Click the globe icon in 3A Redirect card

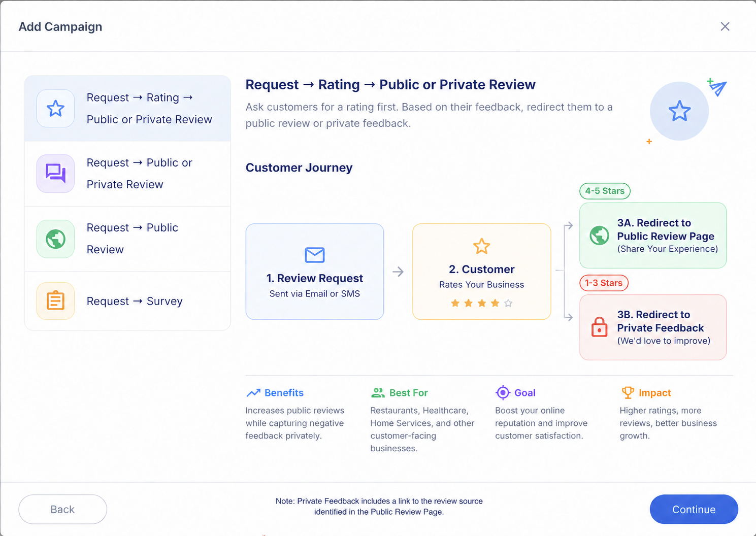click(599, 236)
